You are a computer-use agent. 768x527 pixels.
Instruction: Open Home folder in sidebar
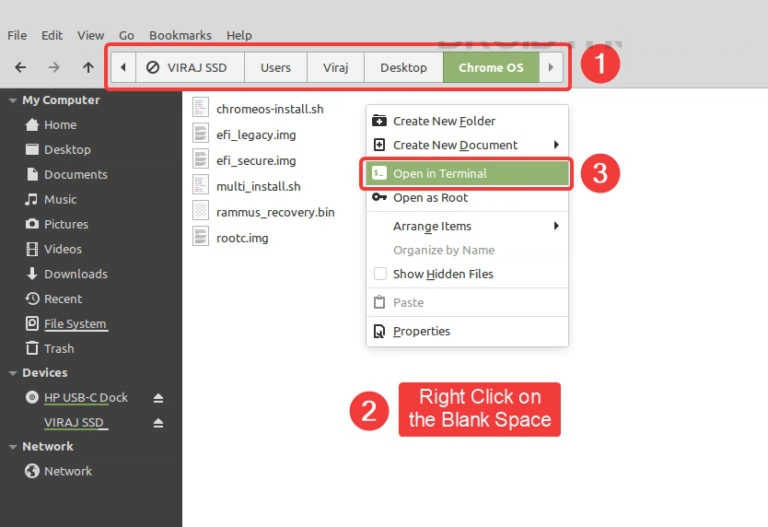(x=59, y=125)
